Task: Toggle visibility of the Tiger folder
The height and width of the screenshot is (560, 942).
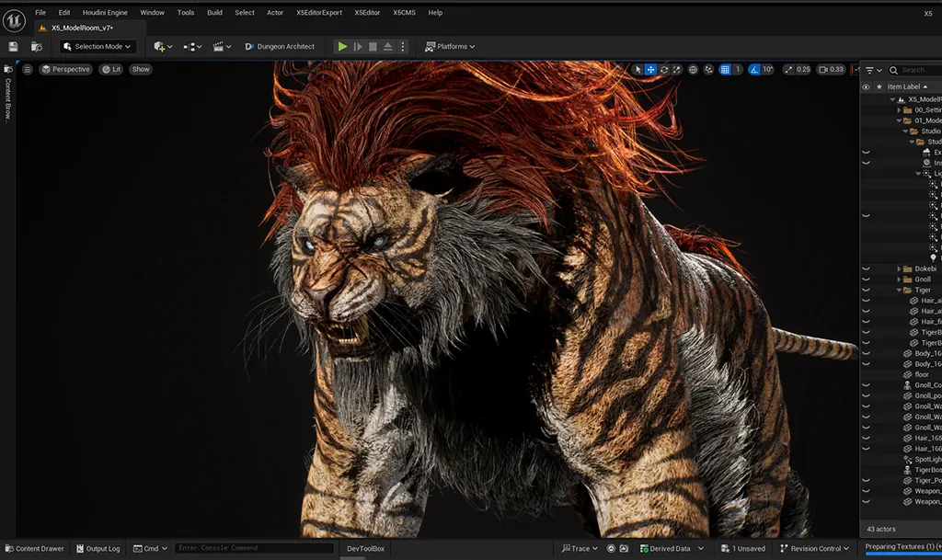Action: tap(866, 290)
